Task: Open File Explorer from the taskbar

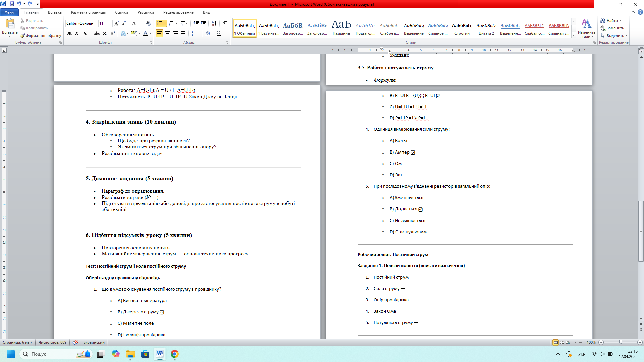Action: point(130,354)
